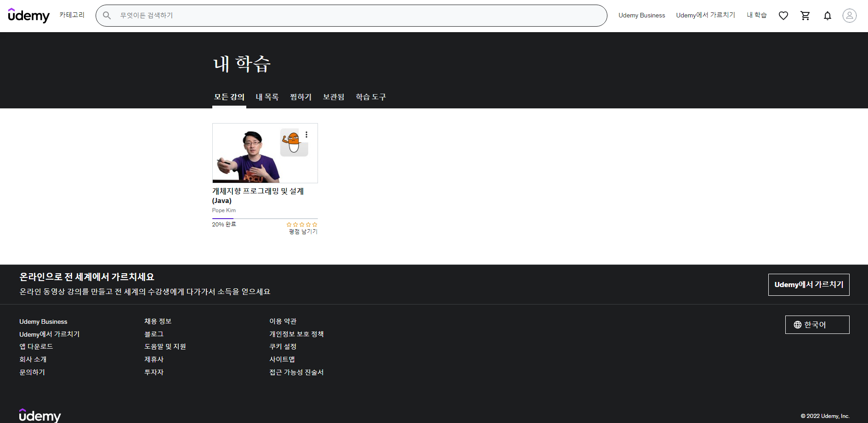
Task: Switch to the 학습 도구 tab
Action: coord(371,97)
